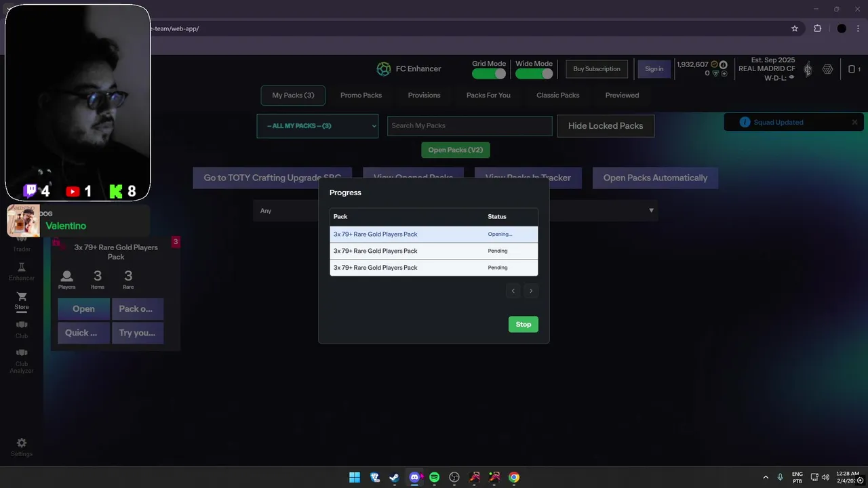Click the green points triangle icon
Viewport: 868px width, 488px height.
(x=715, y=73)
